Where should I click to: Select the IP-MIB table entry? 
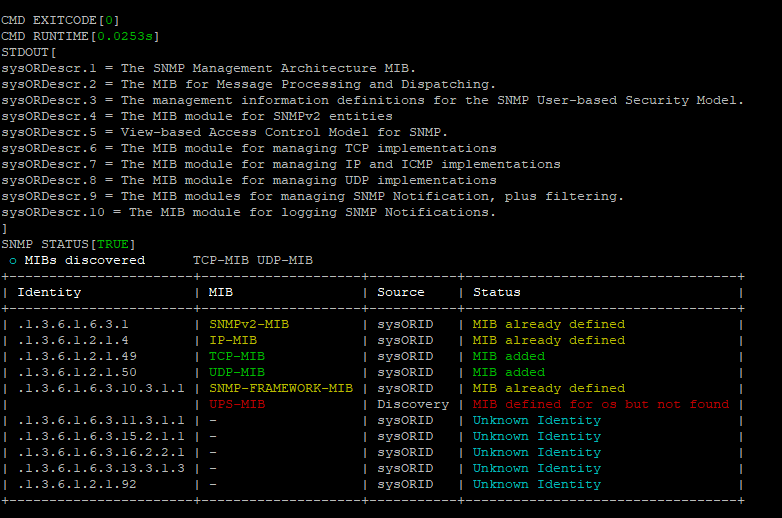pyautogui.click(x=233, y=340)
